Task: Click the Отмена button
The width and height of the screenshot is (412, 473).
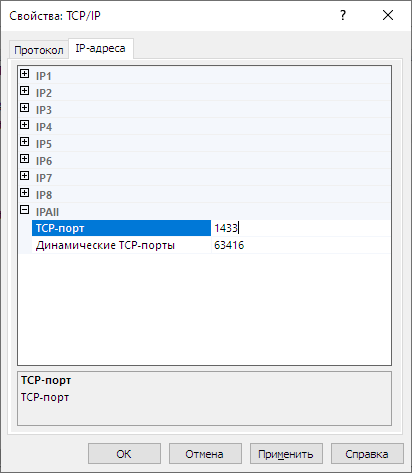Action: pos(205,454)
